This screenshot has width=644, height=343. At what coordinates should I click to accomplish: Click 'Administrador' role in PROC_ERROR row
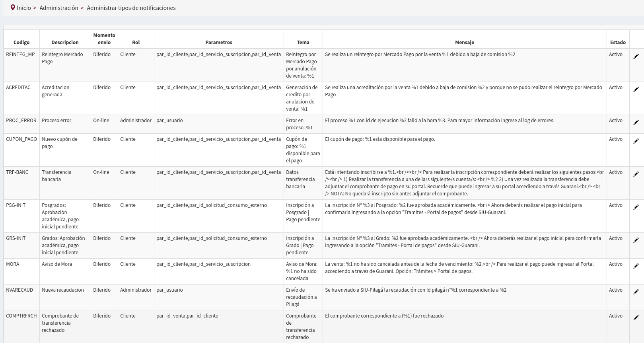tap(136, 120)
